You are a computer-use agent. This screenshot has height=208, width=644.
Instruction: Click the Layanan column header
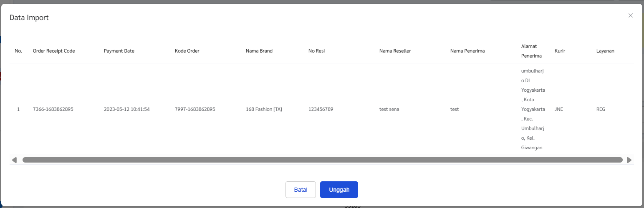click(x=605, y=51)
